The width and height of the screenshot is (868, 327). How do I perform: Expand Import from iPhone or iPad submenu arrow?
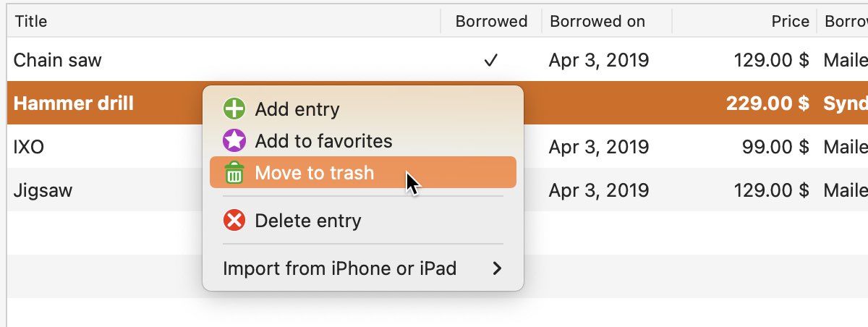[497, 269]
